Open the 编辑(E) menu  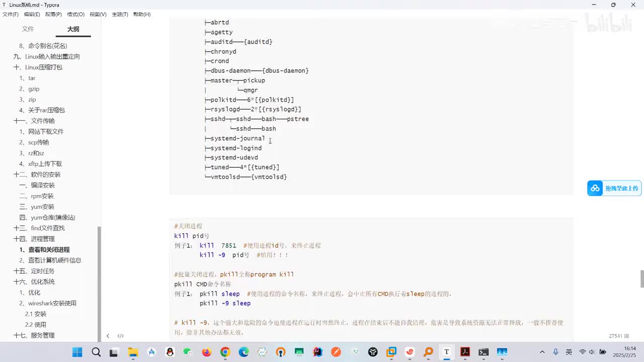(32, 14)
